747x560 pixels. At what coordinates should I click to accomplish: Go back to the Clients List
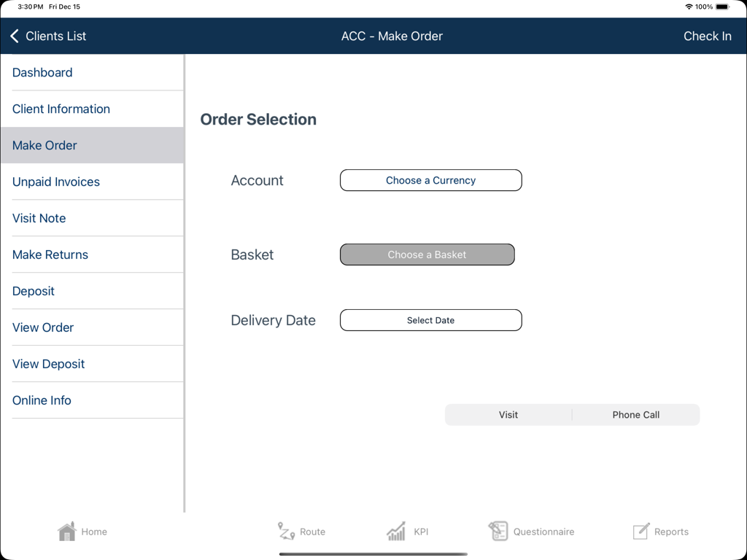tap(55, 35)
